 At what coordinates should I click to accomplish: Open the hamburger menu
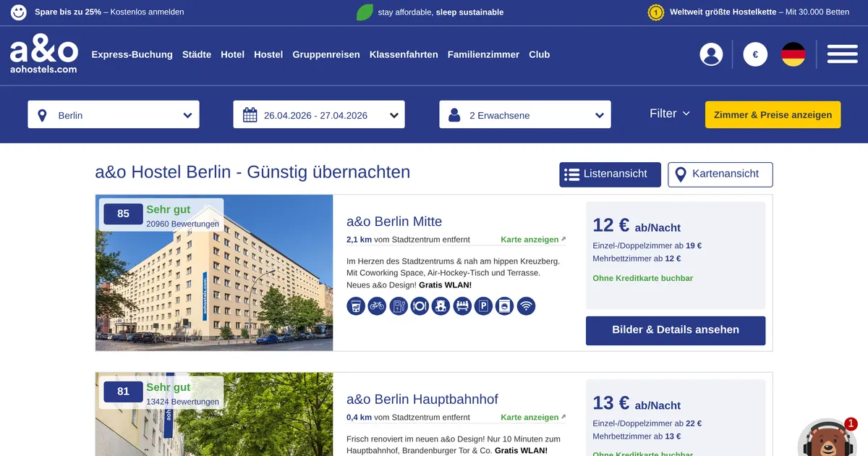[x=842, y=54]
